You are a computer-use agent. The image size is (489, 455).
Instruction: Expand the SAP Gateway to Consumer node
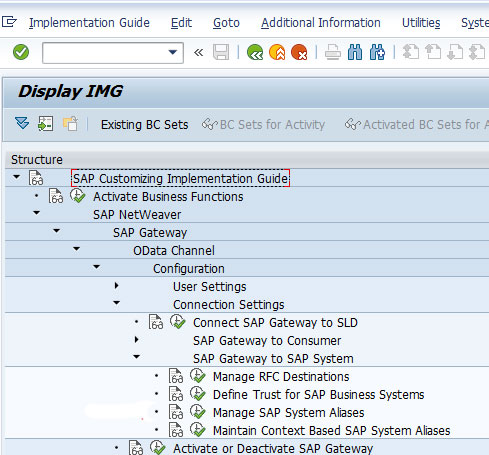[136, 339]
